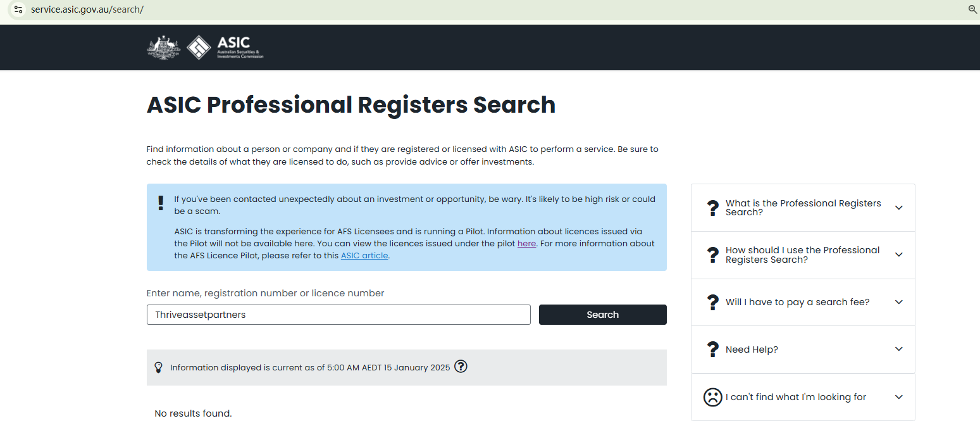Click the exclamation mark alert icon
The height and width of the screenshot is (428, 980).
(x=161, y=203)
